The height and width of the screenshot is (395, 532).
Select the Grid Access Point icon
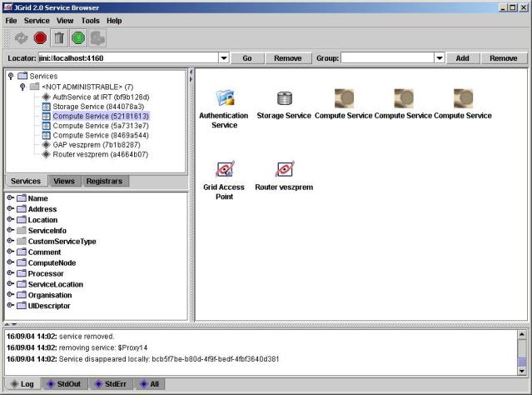coord(224,170)
